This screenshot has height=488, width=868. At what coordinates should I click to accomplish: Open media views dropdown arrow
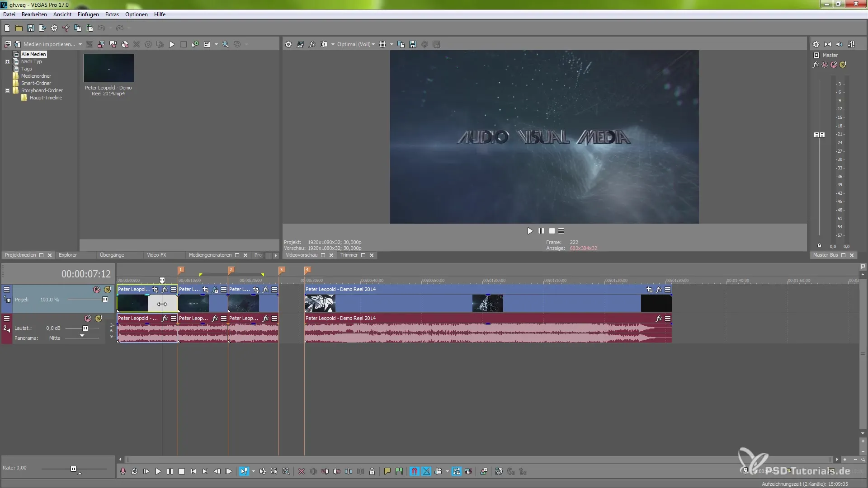(x=216, y=44)
